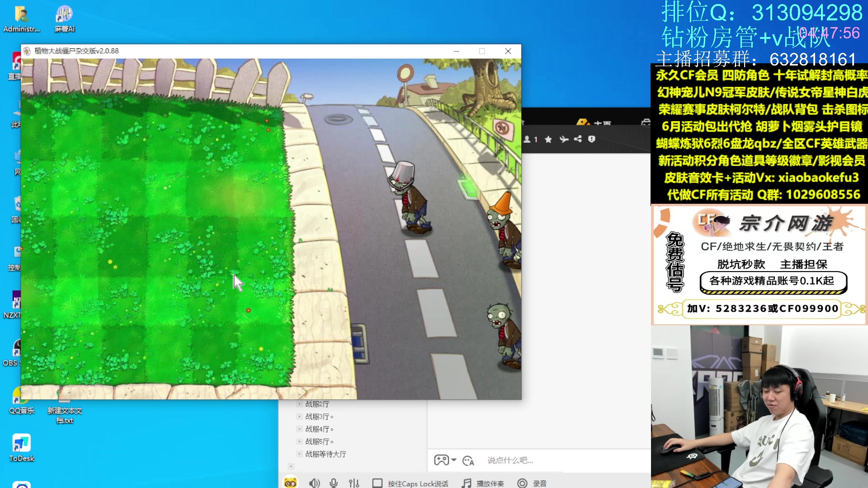Image resolution: width=868 pixels, height=488 pixels.
Task: Open the gamepad game menu icon
Action: [441, 460]
